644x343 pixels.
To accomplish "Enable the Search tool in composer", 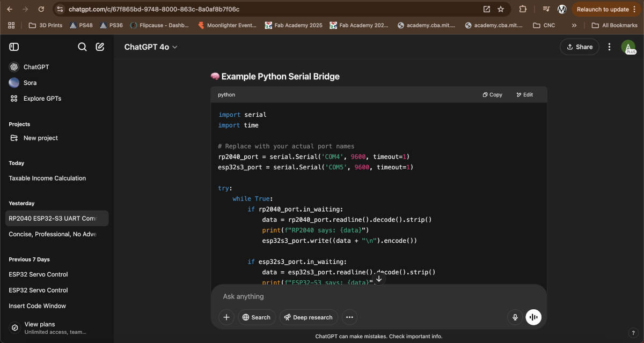I will pos(257,317).
